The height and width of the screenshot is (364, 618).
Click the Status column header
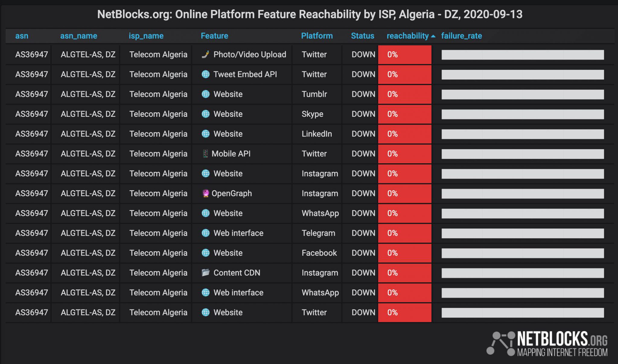(x=362, y=36)
